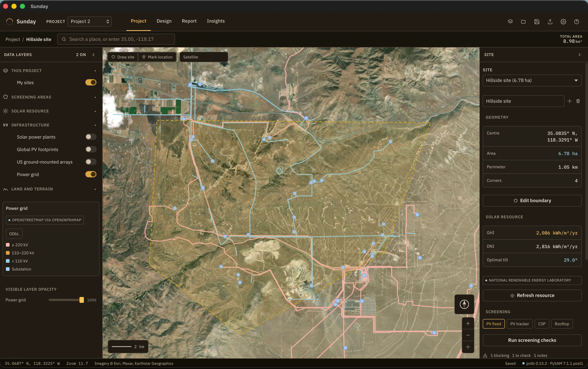Click the Sunday logo icon
Viewport: 588px width, 369px height.
(10, 22)
